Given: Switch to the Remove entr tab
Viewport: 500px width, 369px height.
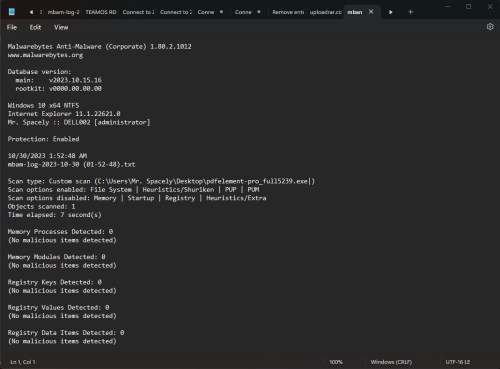Looking at the screenshot, I should tap(288, 12).
